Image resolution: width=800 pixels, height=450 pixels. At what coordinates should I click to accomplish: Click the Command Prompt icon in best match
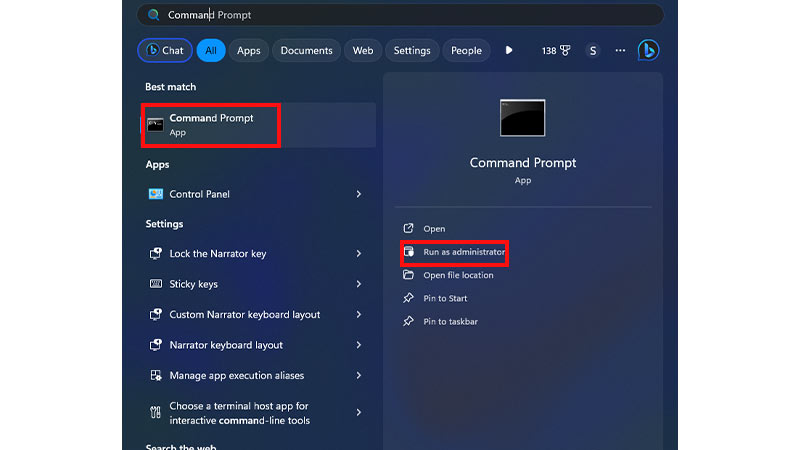[x=155, y=124]
